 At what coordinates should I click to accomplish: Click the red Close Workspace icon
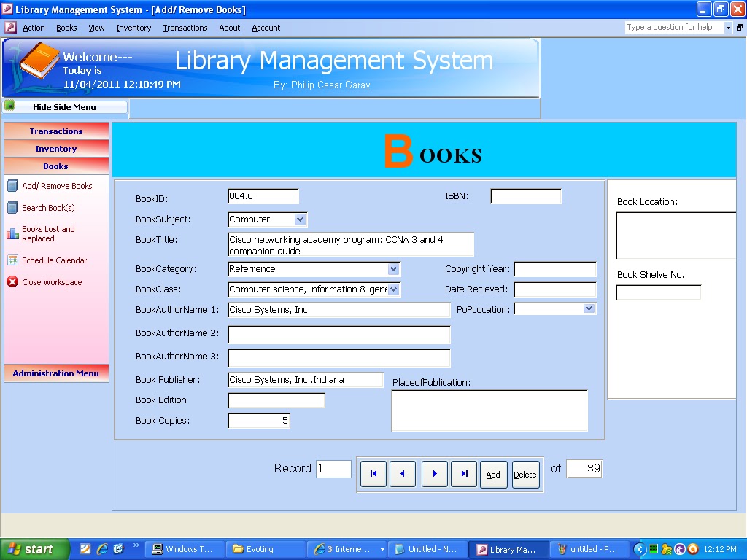[x=12, y=282]
